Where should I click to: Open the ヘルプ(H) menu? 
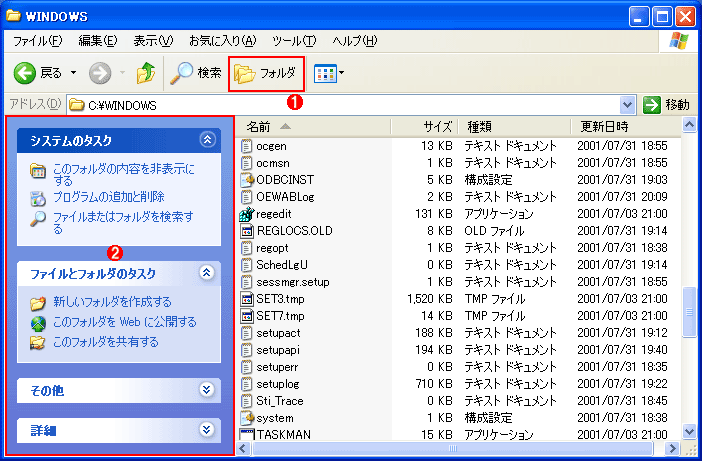coord(355,41)
